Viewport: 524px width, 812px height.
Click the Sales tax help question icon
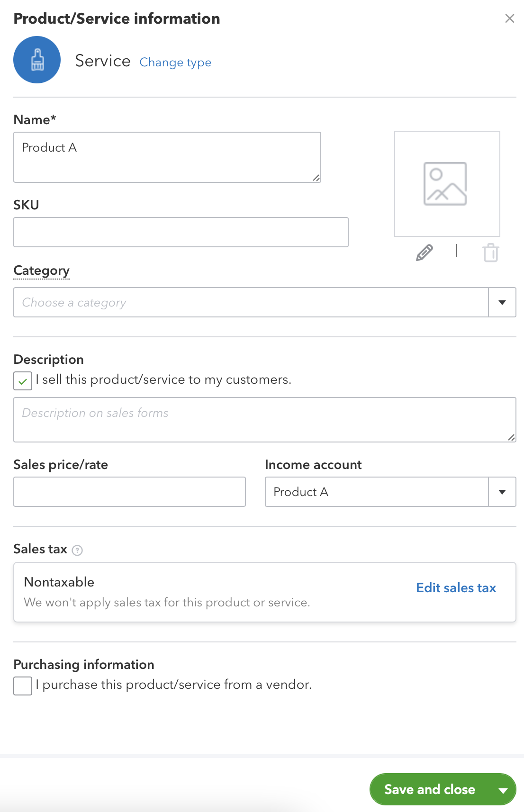(x=77, y=550)
